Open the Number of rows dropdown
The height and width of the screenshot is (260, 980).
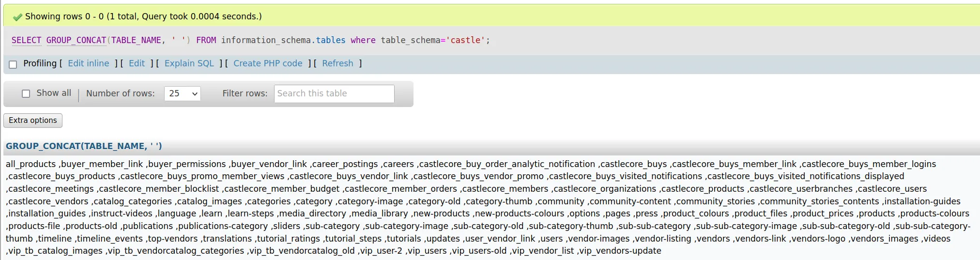coord(182,93)
